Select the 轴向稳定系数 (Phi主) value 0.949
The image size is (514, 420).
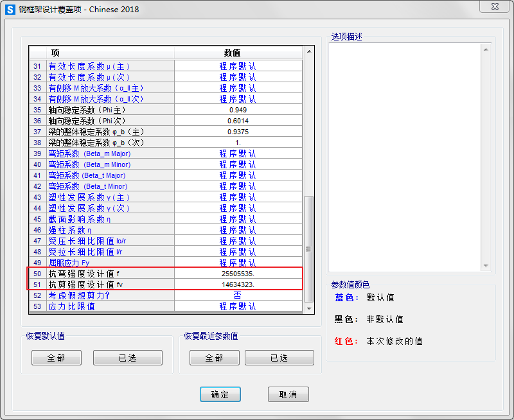tap(238, 110)
